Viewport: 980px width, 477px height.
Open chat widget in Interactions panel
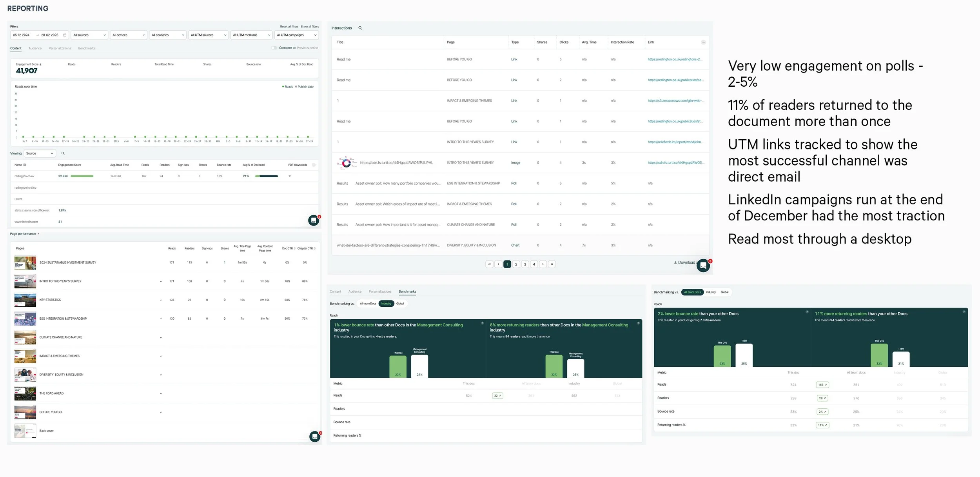point(703,266)
